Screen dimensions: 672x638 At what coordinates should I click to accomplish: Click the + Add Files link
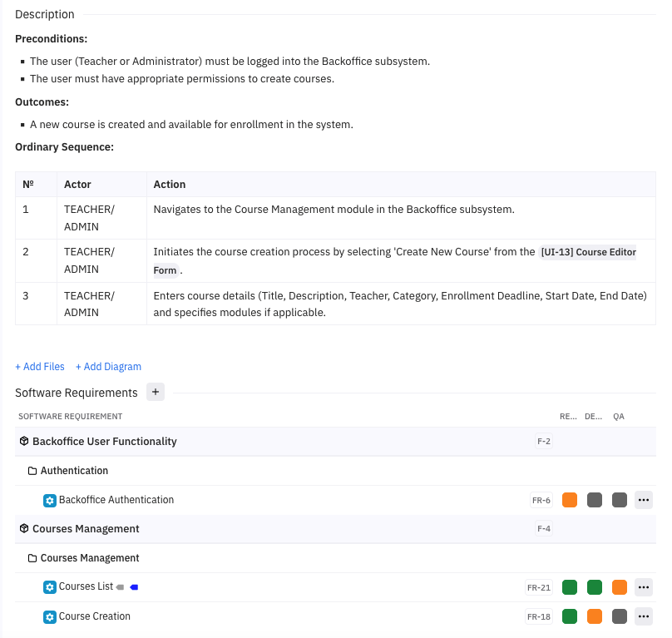tap(40, 367)
